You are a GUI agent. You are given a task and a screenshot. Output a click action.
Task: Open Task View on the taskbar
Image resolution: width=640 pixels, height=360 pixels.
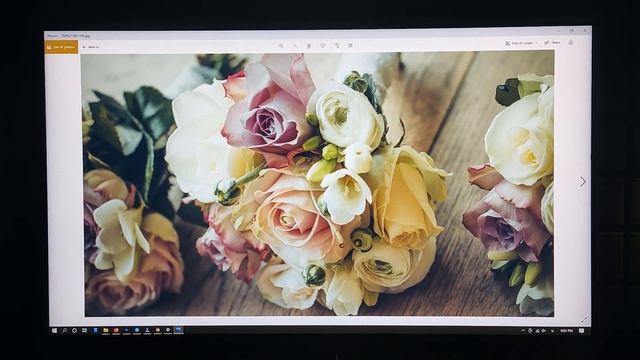tap(84, 330)
